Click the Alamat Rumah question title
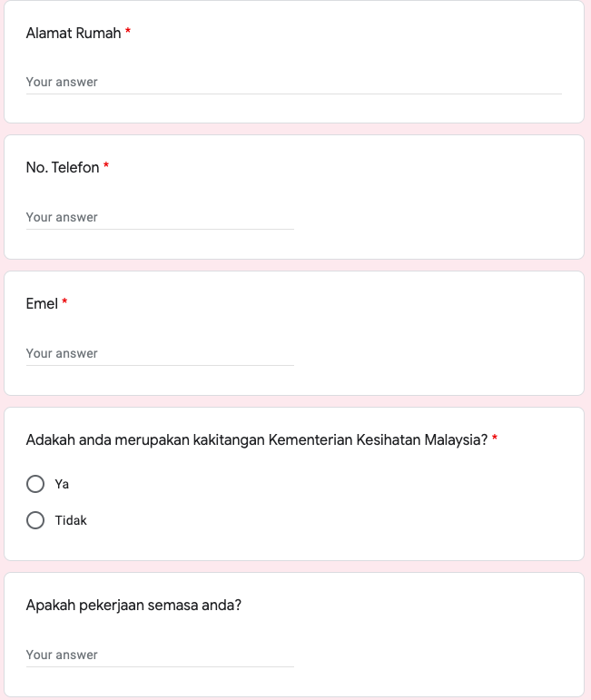This screenshot has height=700, width=591. click(x=74, y=33)
